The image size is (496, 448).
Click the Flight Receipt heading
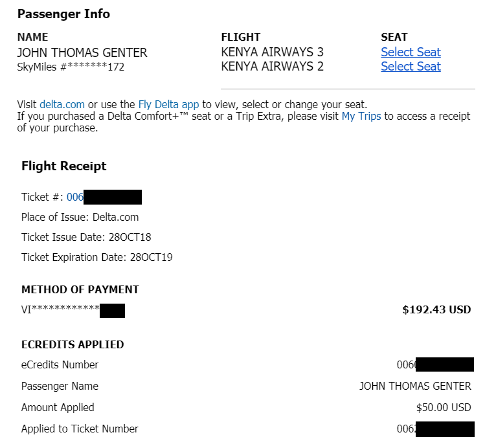[x=64, y=166]
